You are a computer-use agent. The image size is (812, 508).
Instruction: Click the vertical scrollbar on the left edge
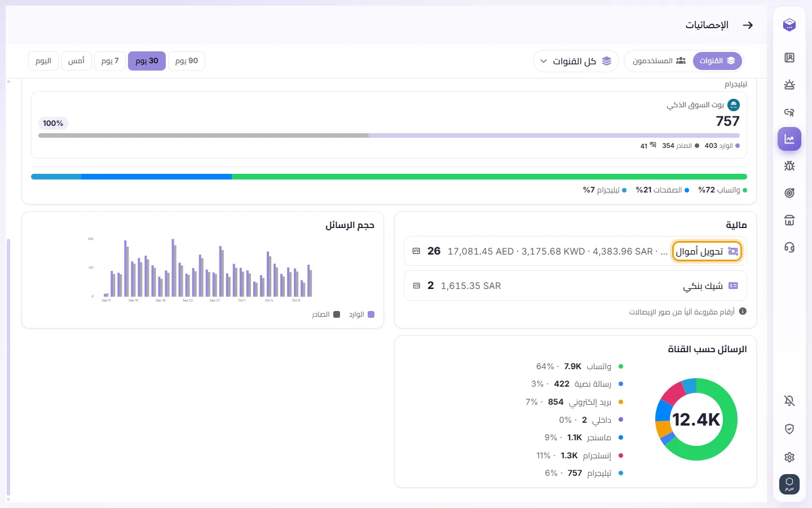click(8, 366)
